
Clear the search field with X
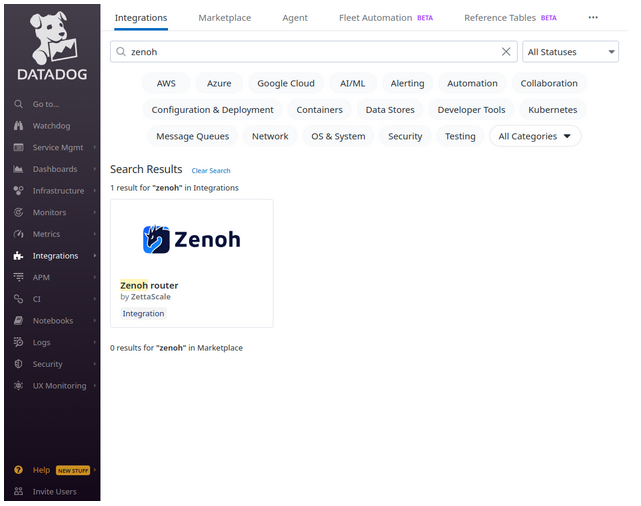[x=506, y=52]
